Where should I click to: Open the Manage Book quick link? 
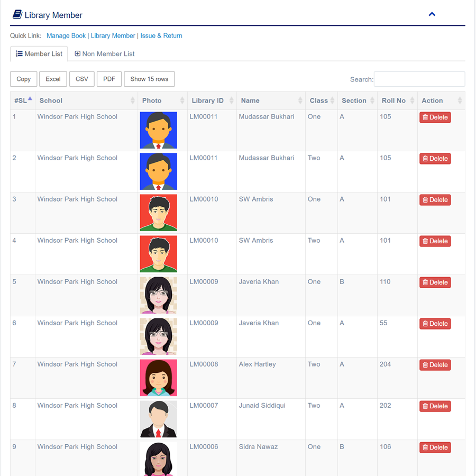coord(66,36)
